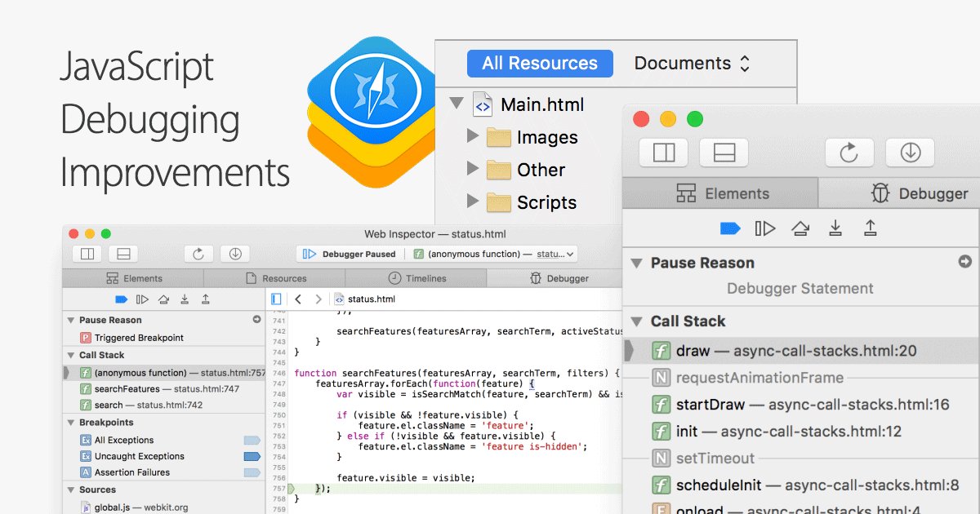Toggle the All Exceptions breakpoint marker
The width and height of the screenshot is (980, 514).
(252, 440)
